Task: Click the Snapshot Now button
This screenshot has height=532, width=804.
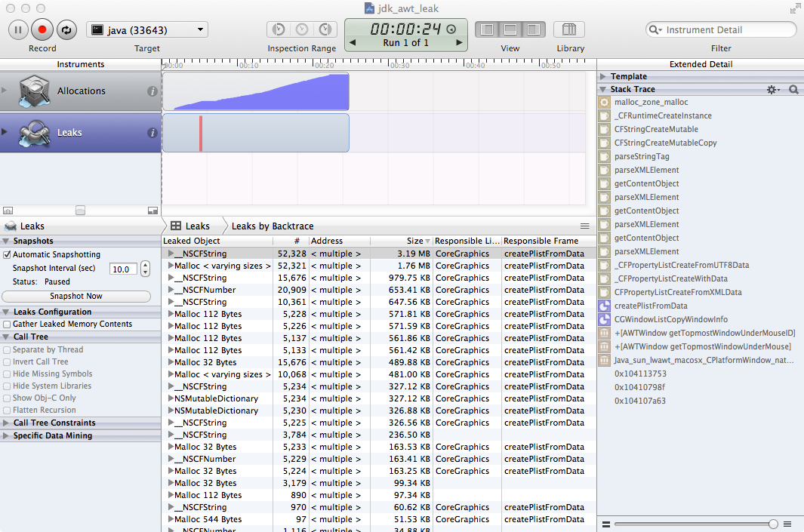Action: click(76, 297)
